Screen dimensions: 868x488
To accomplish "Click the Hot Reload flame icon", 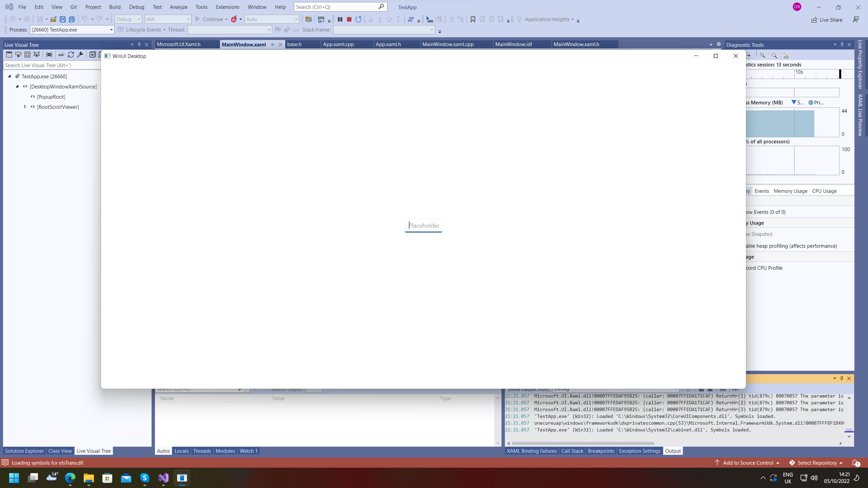I will [234, 19].
